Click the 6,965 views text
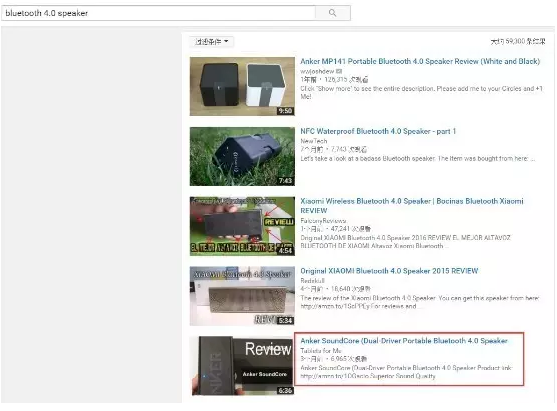This screenshot has height=411, width=557. (x=349, y=359)
